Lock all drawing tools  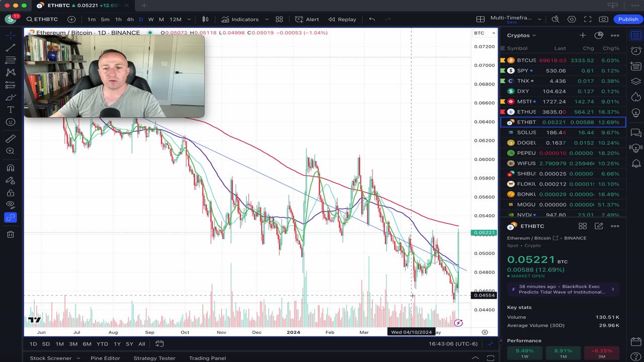pos(10,193)
